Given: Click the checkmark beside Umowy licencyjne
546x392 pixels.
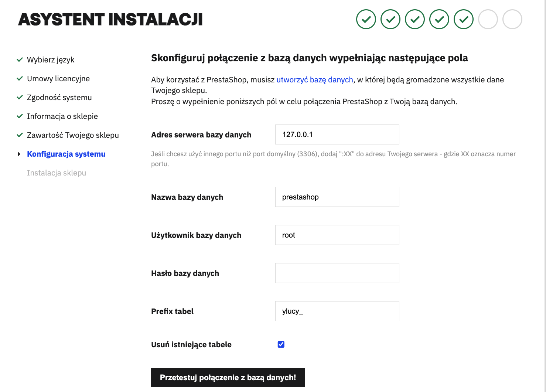Looking at the screenshot, I should tap(20, 78).
